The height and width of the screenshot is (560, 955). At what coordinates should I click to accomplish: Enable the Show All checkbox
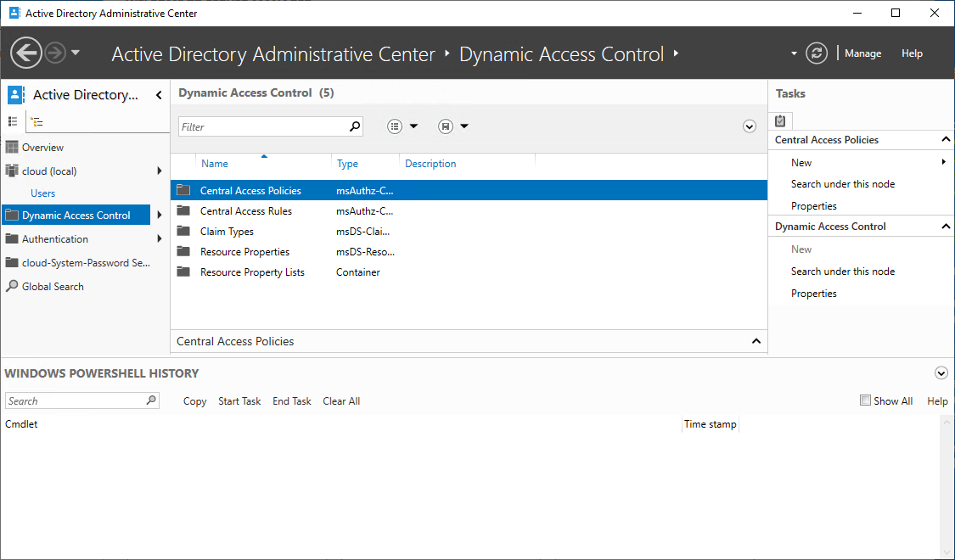click(865, 400)
